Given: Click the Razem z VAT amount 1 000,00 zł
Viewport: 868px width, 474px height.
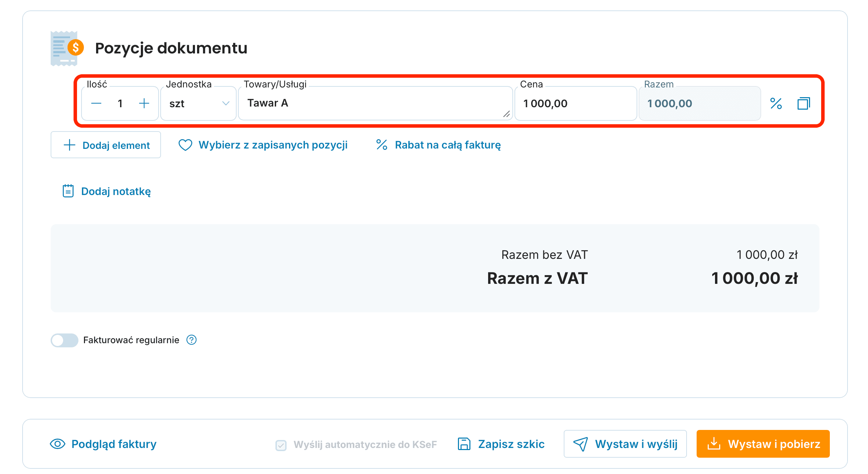Looking at the screenshot, I should [755, 278].
